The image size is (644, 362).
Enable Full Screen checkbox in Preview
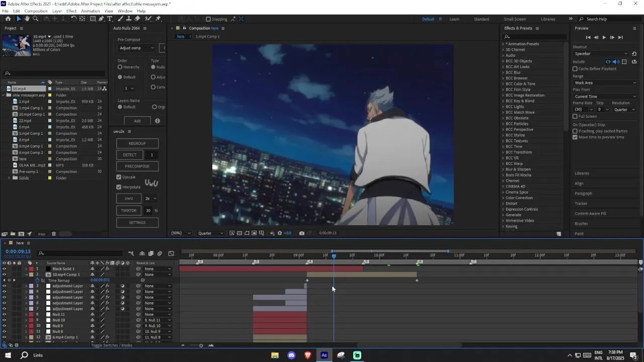pyautogui.click(x=575, y=116)
